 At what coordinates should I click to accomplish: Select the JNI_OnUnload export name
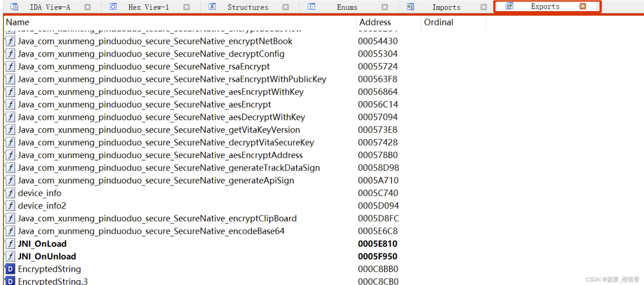[47, 256]
